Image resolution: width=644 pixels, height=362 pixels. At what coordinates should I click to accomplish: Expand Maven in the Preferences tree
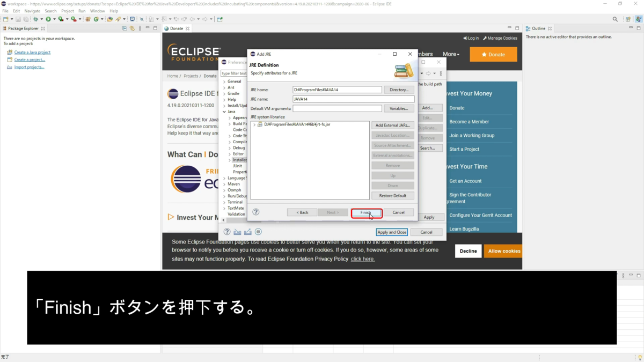224,184
